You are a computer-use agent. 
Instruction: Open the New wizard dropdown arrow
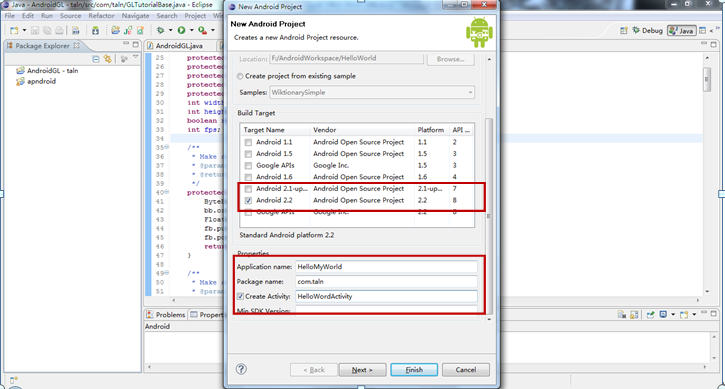click(25, 31)
